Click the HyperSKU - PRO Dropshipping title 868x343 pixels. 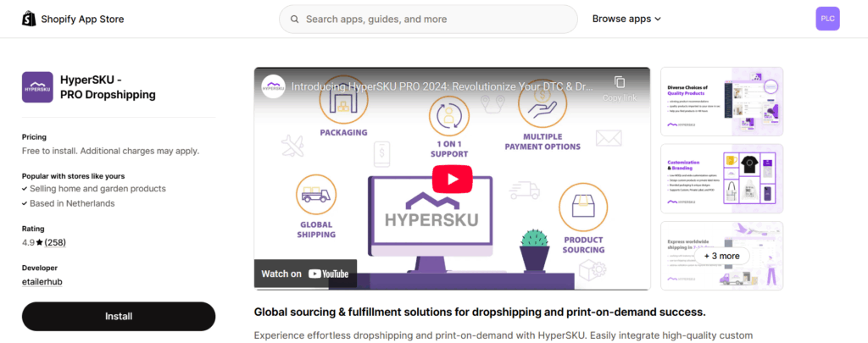click(108, 87)
